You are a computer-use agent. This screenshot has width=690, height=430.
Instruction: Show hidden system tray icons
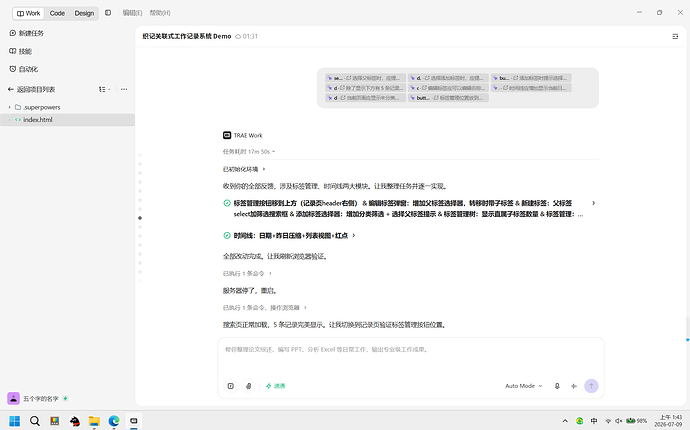pos(565,421)
